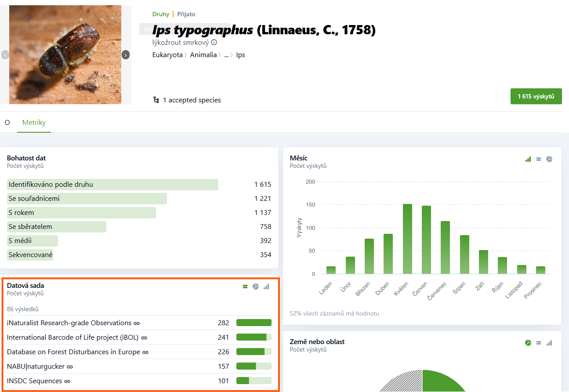Open the Animalia breadcrumb link
Screen dimensions: 569x392
[203, 55]
